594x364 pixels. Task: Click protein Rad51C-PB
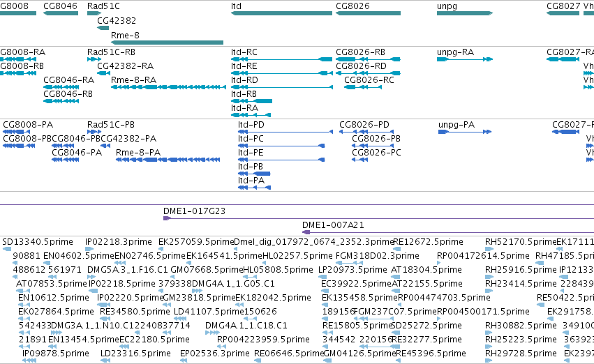point(94,132)
